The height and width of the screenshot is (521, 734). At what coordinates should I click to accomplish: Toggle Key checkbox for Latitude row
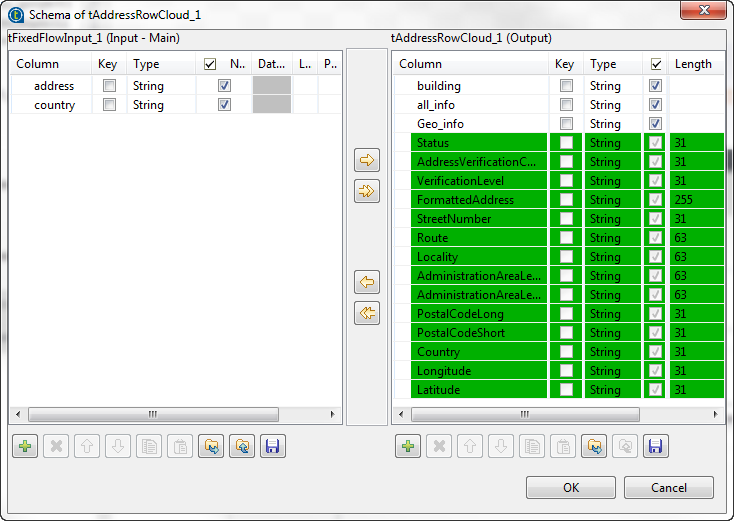point(566,389)
